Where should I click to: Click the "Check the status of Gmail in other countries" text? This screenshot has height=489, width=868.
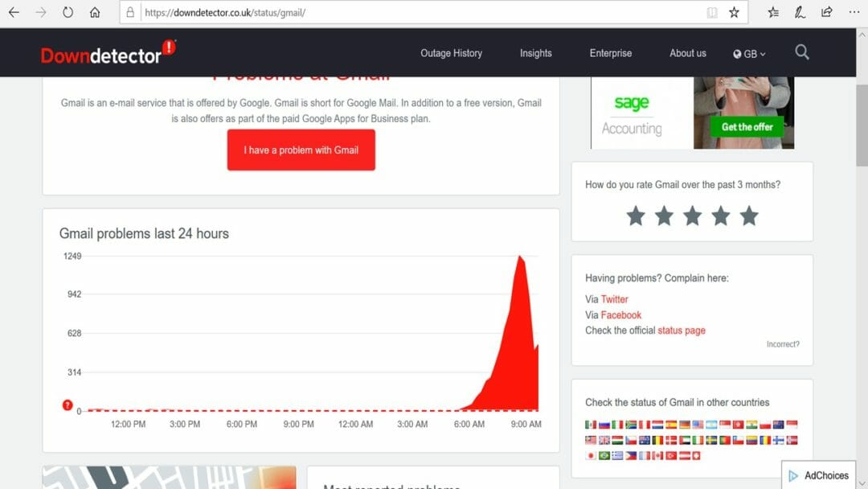677,402
